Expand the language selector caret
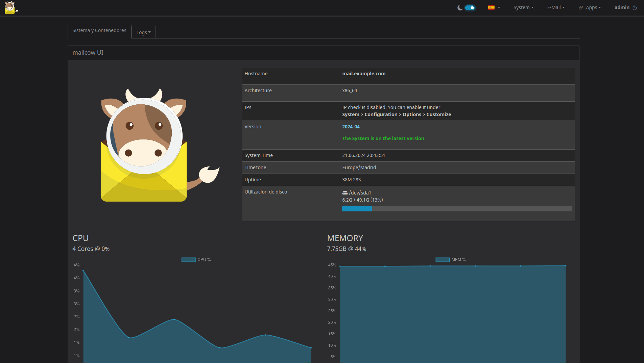644x363 pixels. click(499, 7)
